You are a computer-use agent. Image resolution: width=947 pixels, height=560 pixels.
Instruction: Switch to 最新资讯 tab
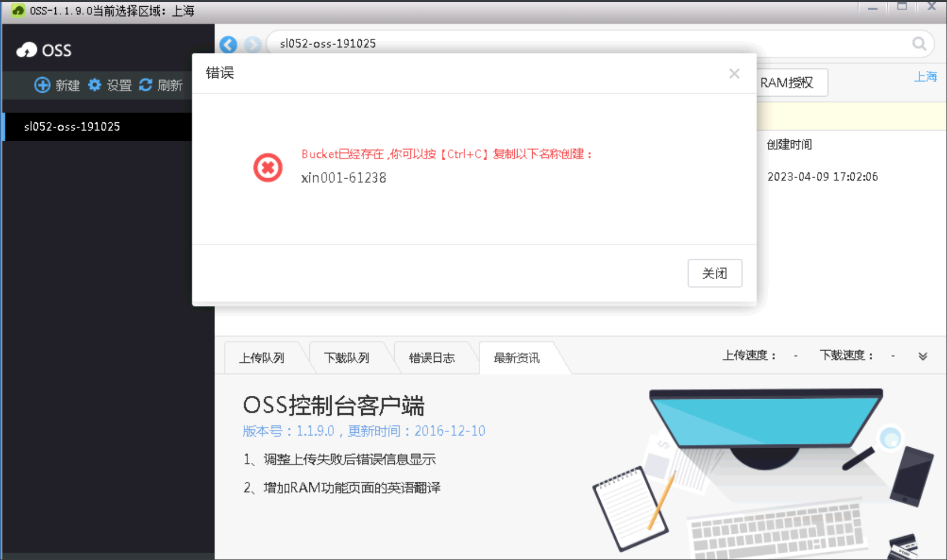pos(517,358)
